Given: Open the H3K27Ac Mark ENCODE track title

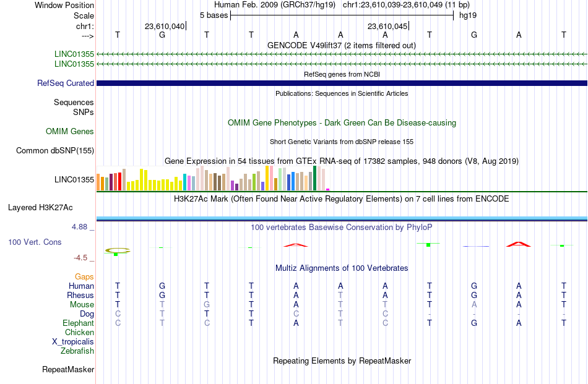Looking at the screenshot, I should tap(342, 199).
